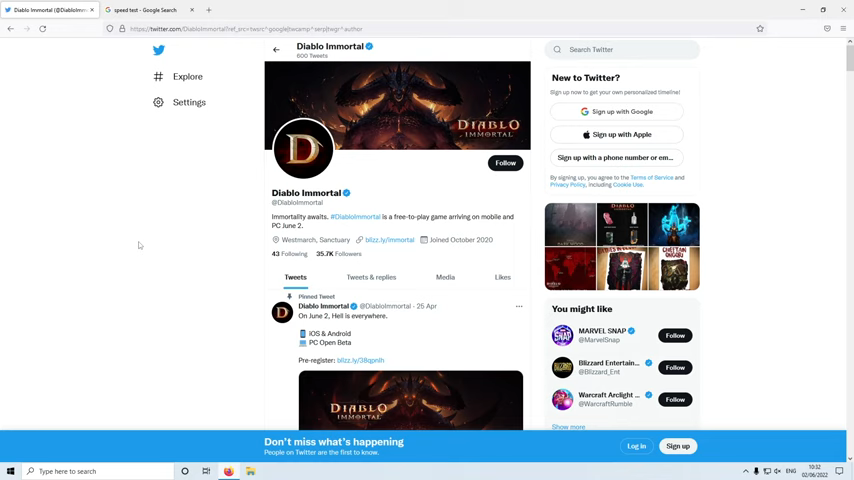The width and height of the screenshot is (854, 480).
Task: Click the browser Back button
Action: 11,29
